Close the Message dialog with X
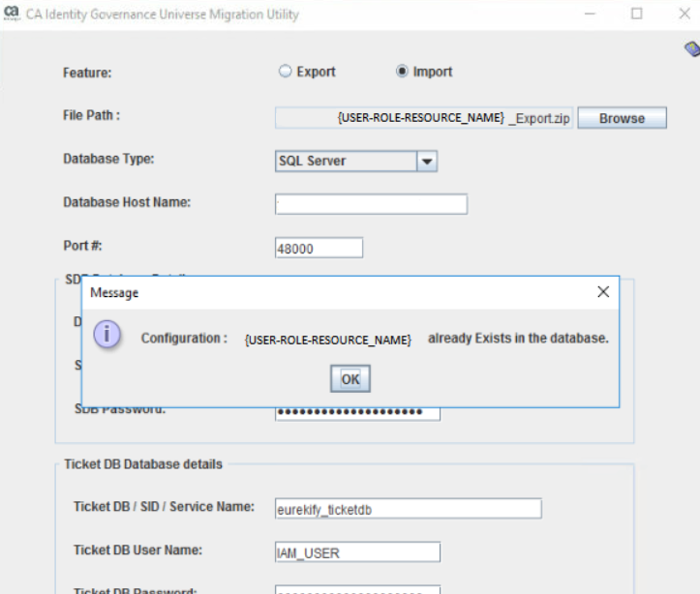The height and width of the screenshot is (594, 700). click(603, 291)
